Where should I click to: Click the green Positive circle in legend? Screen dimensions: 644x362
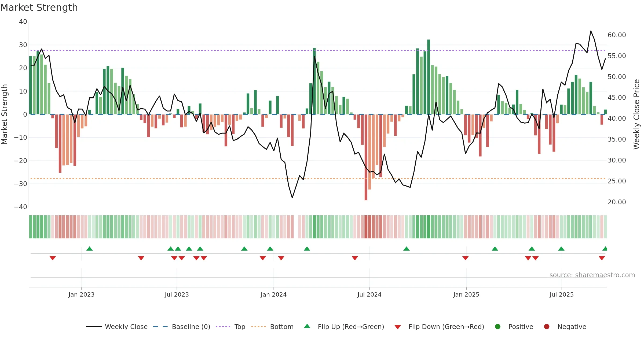click(498, 327)
